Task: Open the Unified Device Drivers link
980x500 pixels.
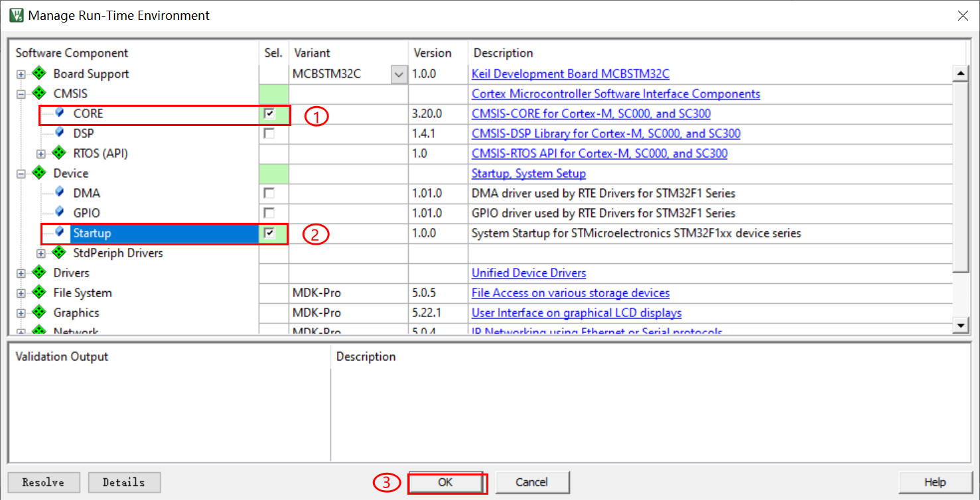Action: click(x=529, y=273)
